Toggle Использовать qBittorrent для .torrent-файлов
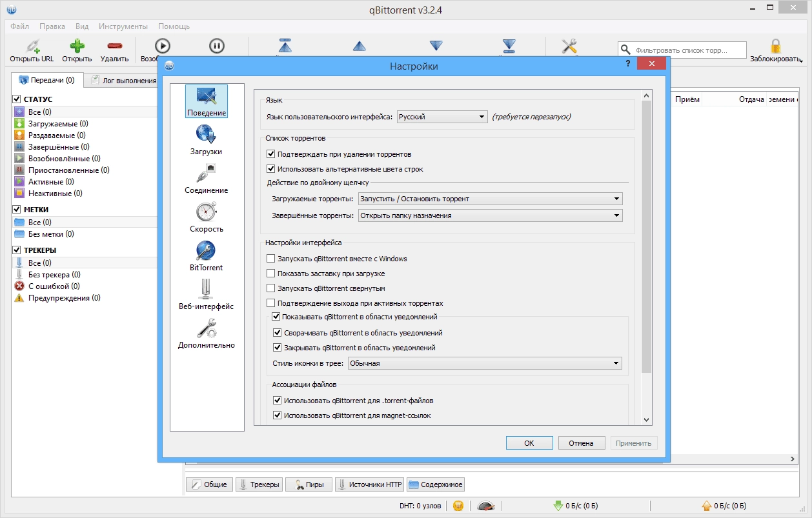 click(278, 401)
